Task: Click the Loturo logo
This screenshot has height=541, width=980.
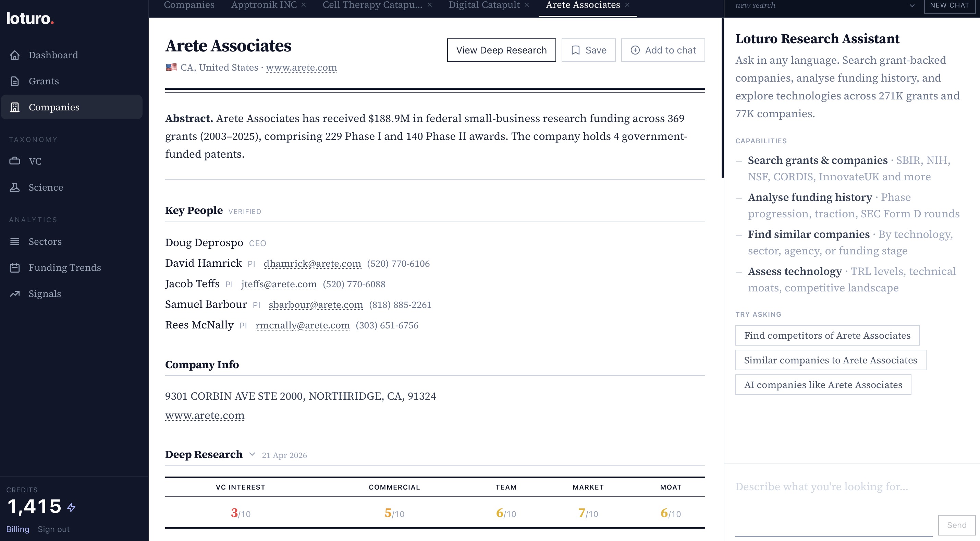Action: 30,18
